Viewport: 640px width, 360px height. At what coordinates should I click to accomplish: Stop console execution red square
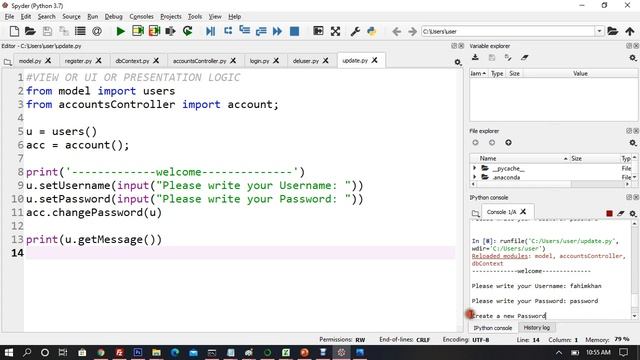tap(609, 213)
